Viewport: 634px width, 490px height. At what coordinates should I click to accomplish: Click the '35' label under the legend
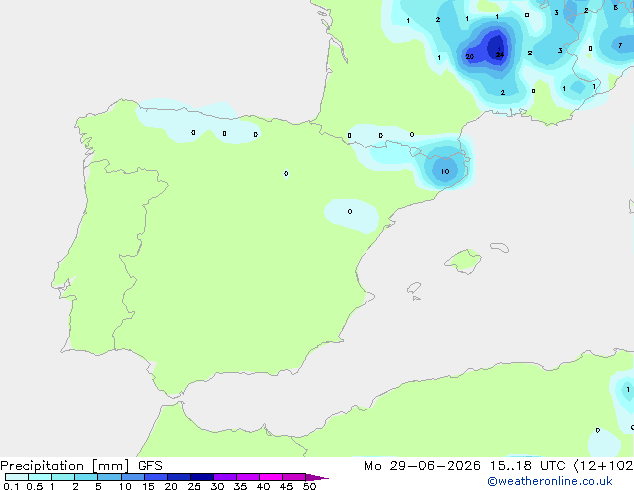(x=240, y=486)
